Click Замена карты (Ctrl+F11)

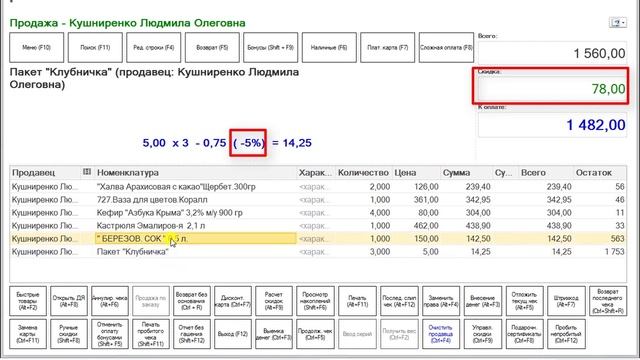click(x=28, y=334)
